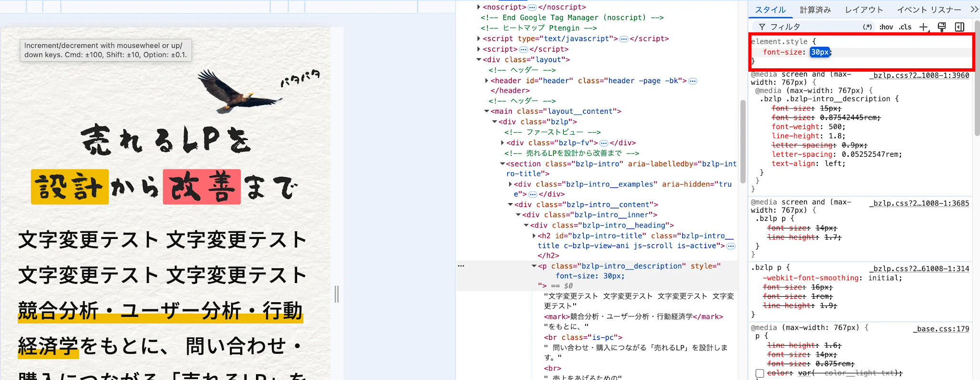Click ellipsis badge of bzlp-intro__examples div
The width and height of the screenshot is (980, 380).
pos(533,194)
